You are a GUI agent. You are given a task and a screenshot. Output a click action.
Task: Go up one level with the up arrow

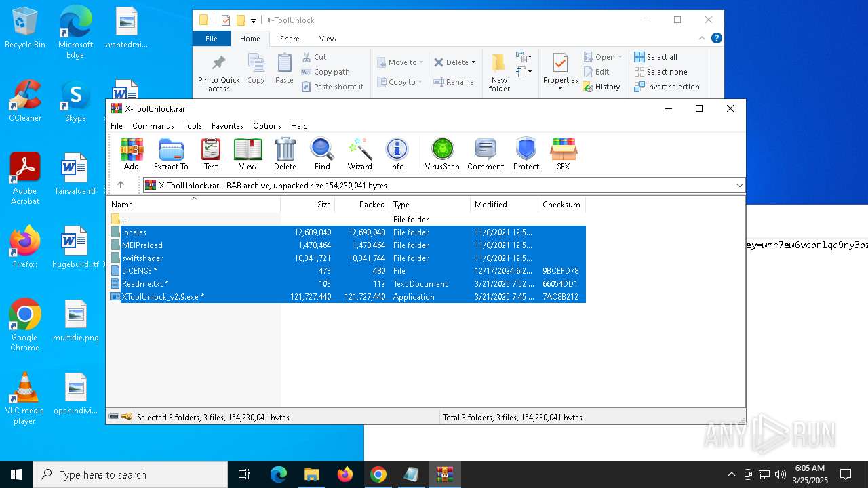click(121, 185)
